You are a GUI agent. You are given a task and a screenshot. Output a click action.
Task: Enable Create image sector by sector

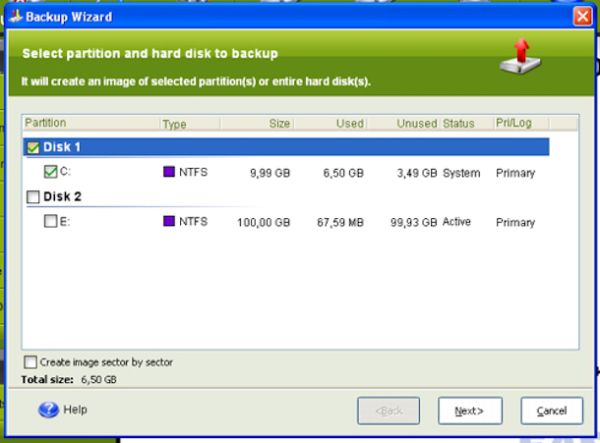(x=30, y=362)
